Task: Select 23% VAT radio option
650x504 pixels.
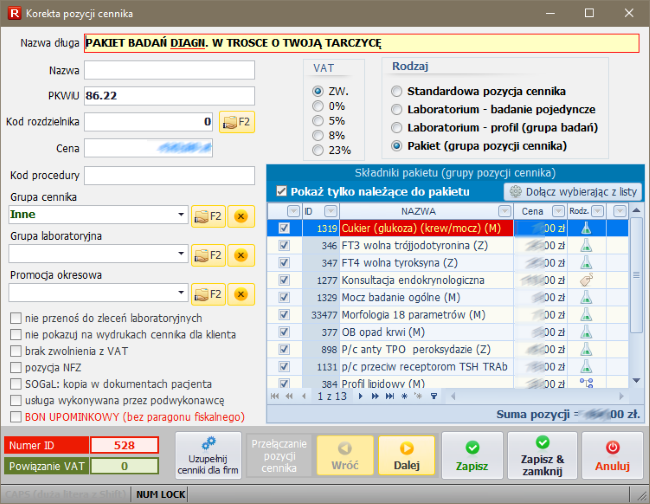Action: [x=318, y=150]
